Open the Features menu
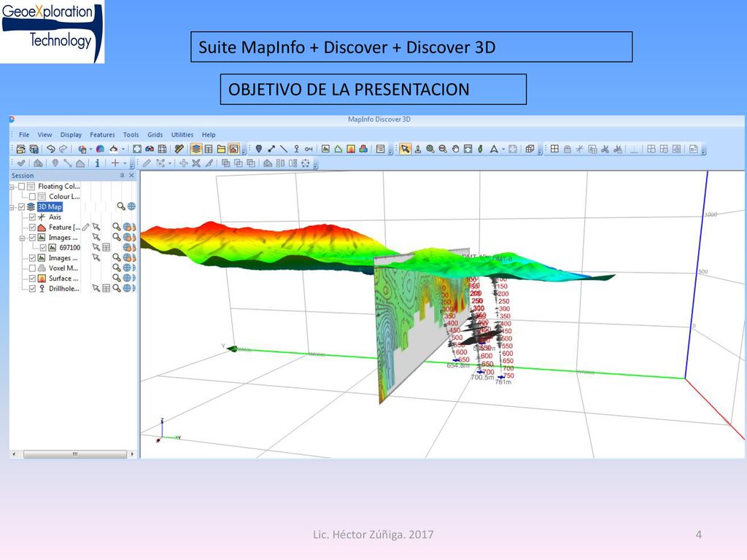The height and width of the screenshot is (560, 747). (x=102, y=135)
